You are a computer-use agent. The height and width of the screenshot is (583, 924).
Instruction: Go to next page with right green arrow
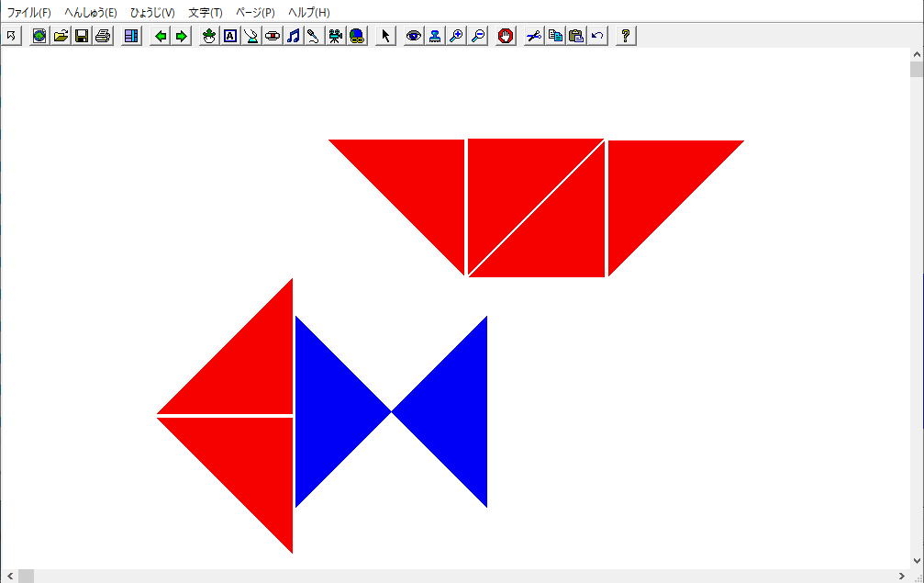pyautogui.click(x=182, y=36)
